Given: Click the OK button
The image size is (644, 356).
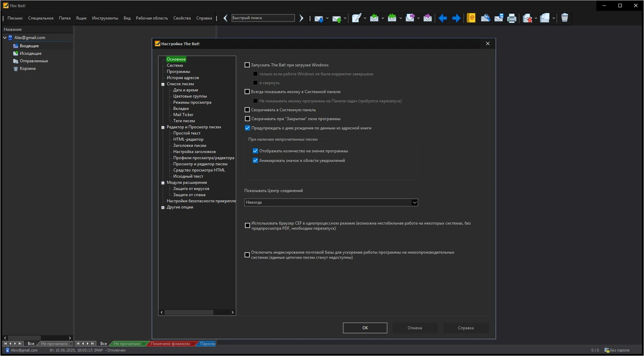Looking at the screenshot, I should click(x=365, y=328).
